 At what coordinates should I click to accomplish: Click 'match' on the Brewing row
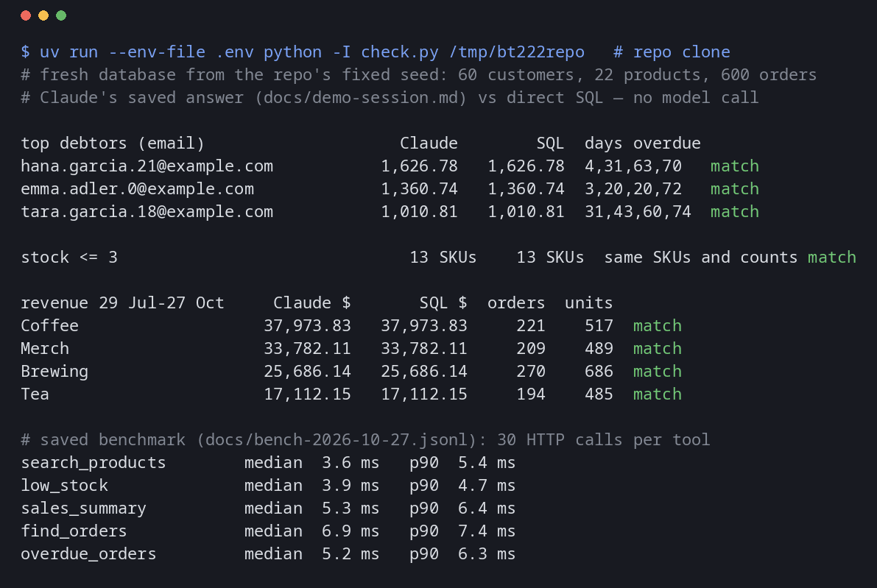point(657,372)
